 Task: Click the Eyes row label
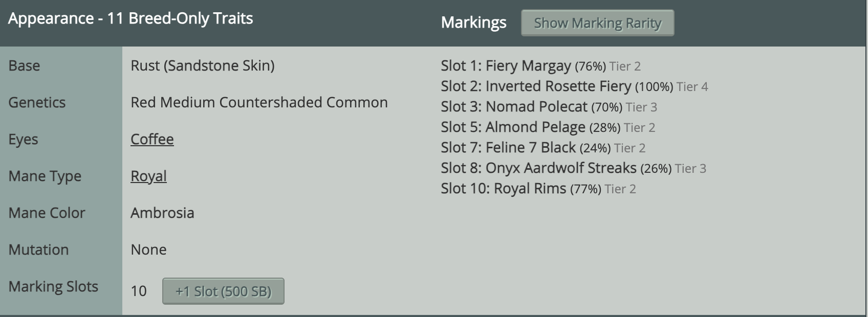[x=23, y=139]
